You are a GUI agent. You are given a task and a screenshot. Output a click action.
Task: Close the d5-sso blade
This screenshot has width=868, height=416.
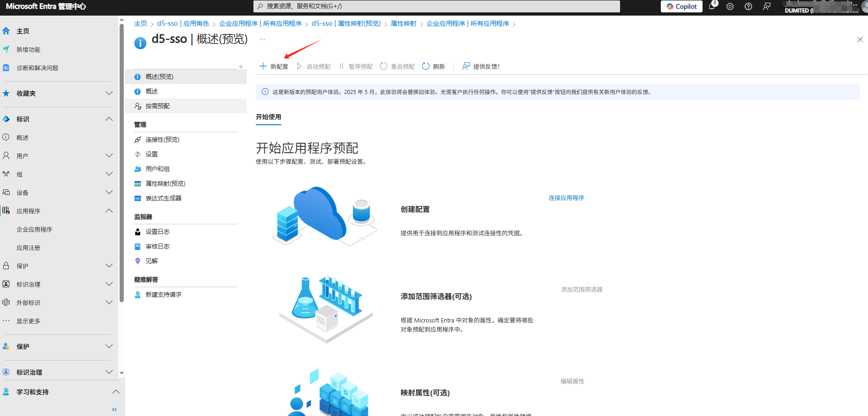coord(860,39)
